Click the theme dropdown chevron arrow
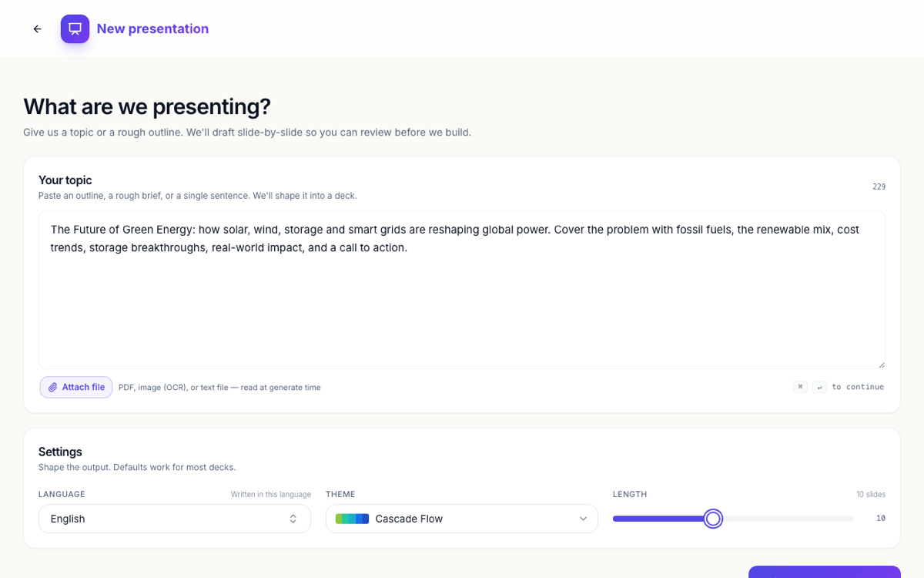Image resolution: width=924 pixels, height=578 pixels. click(x=583, y=519)
